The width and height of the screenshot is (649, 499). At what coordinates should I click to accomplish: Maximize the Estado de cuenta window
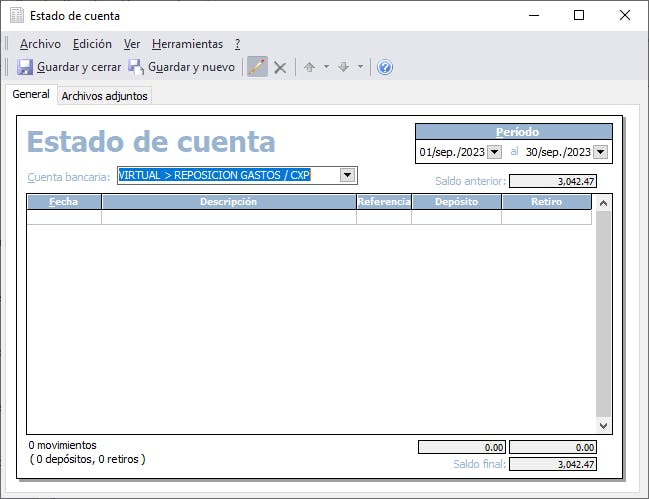579,15
